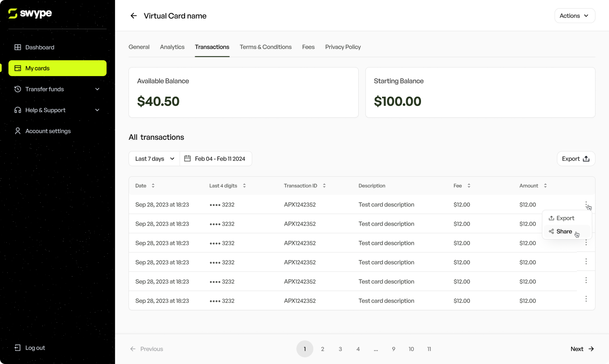609x364 pixels.
Task: Select My cards in the sidebar
Action: [58, 68]
